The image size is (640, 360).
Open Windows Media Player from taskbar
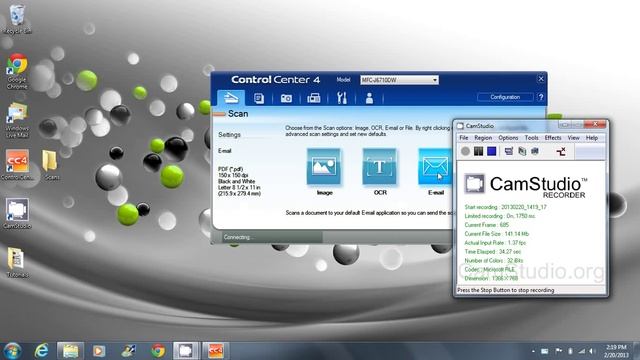[99, 351]
